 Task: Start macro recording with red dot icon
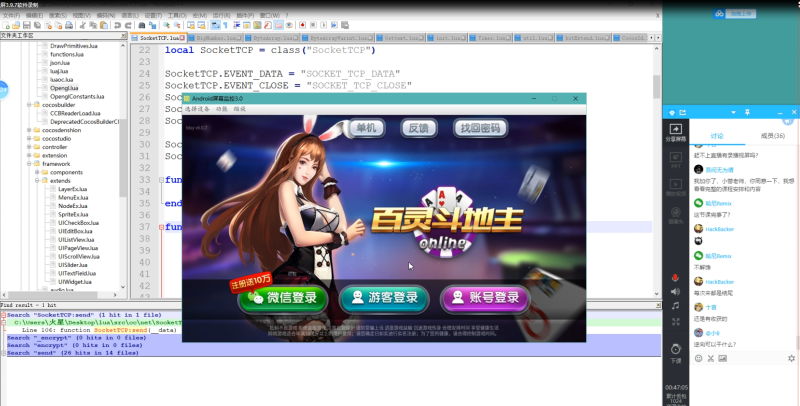pyautogui.click(x=303, y=25)
